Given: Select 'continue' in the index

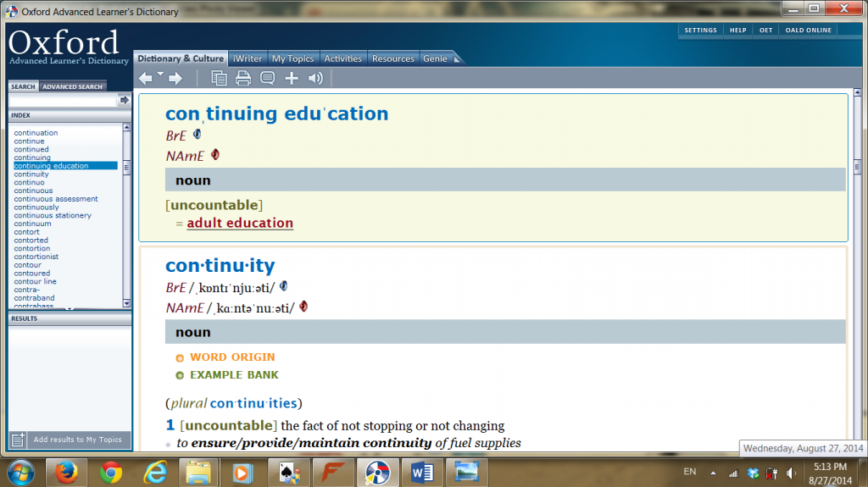Looking at the screenshot, I should click(30, 141).
